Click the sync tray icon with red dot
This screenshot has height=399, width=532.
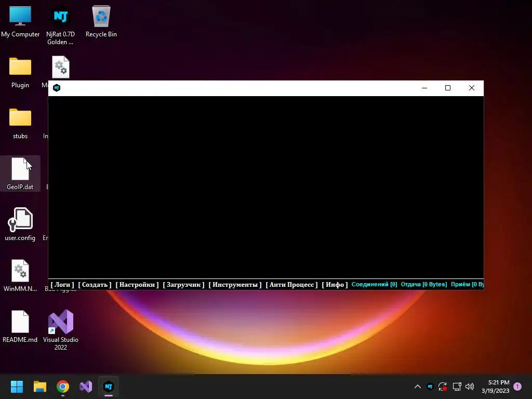pos(443,387)
